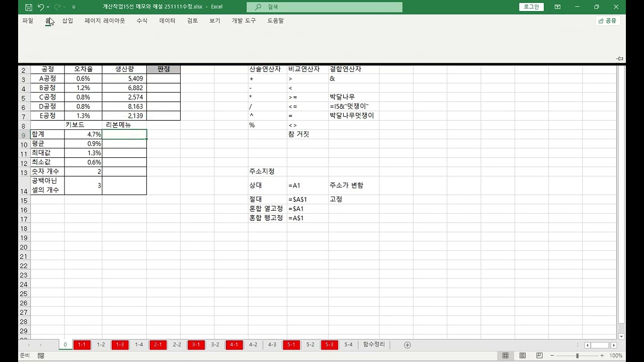
Task: Switch to sheet tab 3-2
Action: [x=215, y=345]
